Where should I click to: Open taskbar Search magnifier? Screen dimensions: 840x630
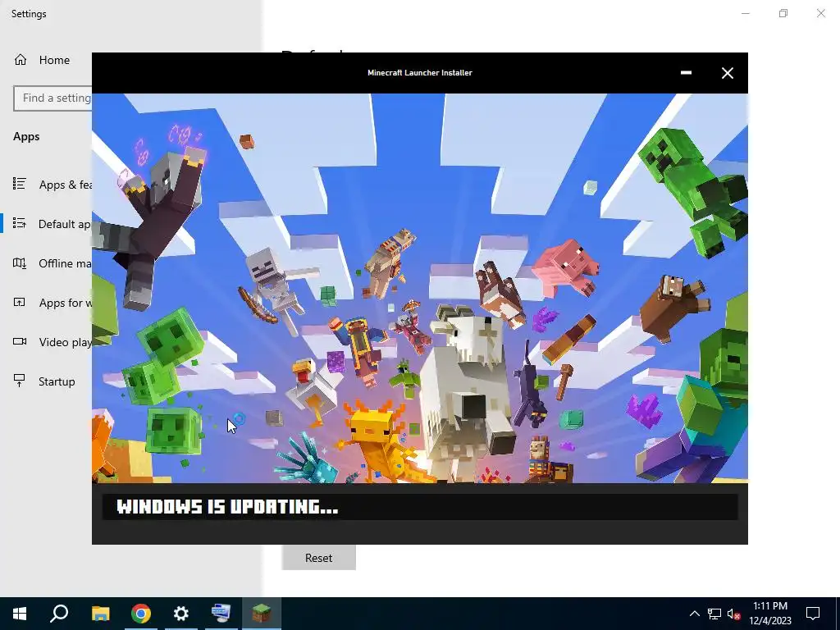click(59, 614)
